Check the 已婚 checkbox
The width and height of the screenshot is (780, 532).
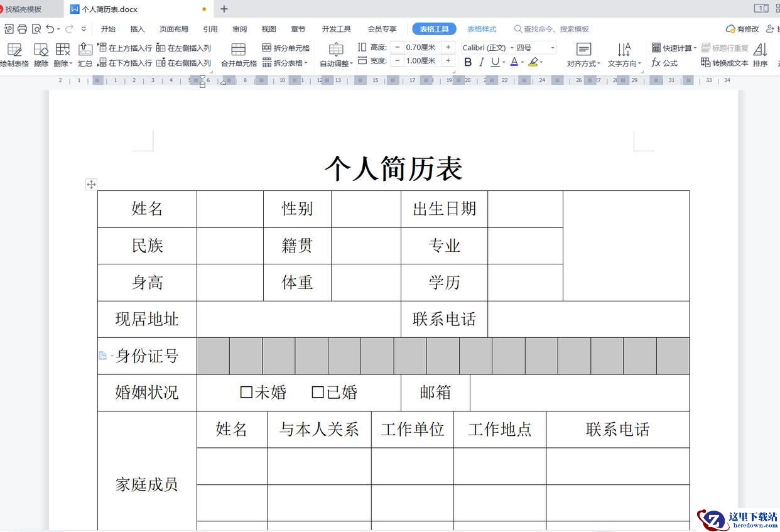[x=318, y=393]
